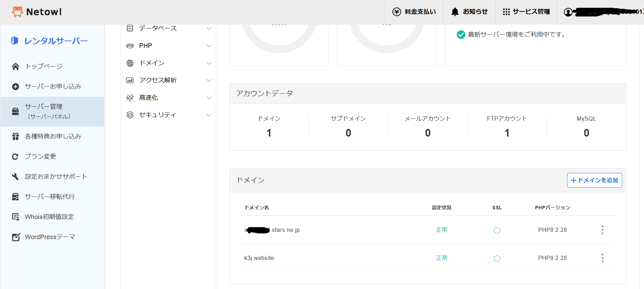Click 正常 status in stars.ne.jp row

(442, 230)
